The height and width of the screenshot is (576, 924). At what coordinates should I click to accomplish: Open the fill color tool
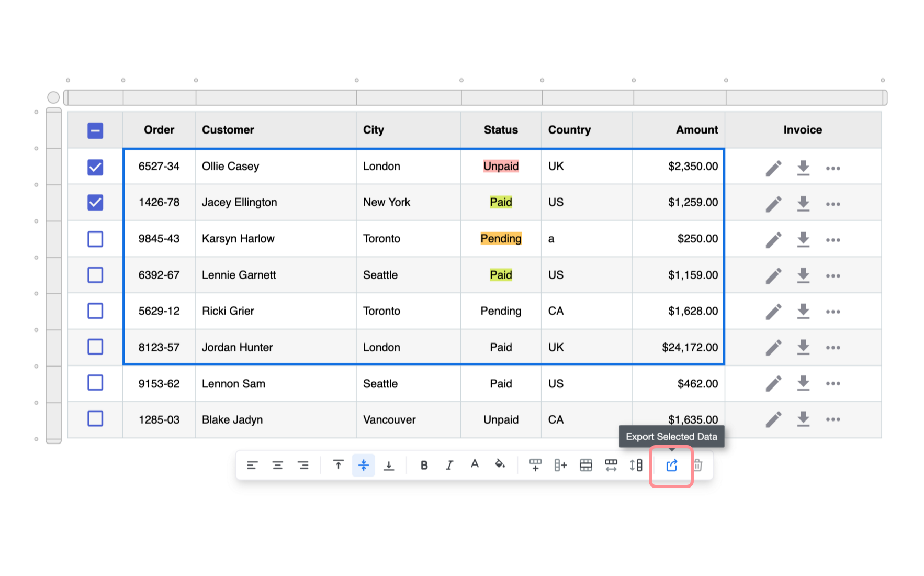pos(500,465)
